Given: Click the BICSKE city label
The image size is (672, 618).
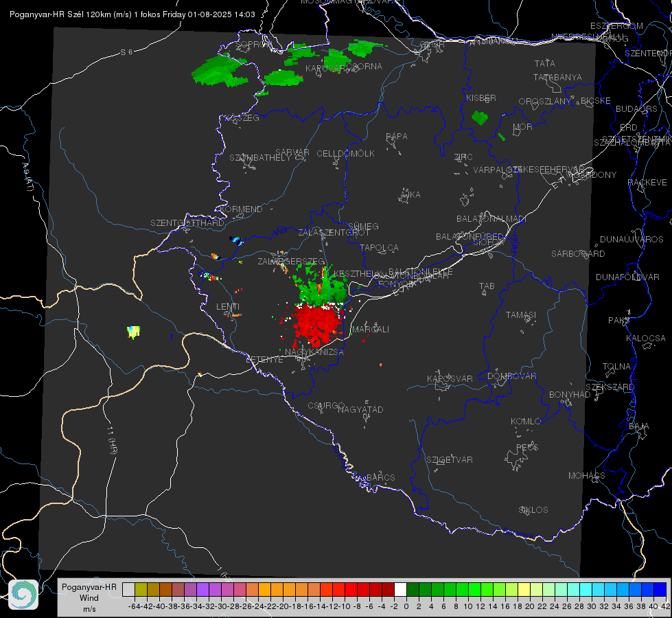Looking at the screenshot, I should (x=596, y=100).
